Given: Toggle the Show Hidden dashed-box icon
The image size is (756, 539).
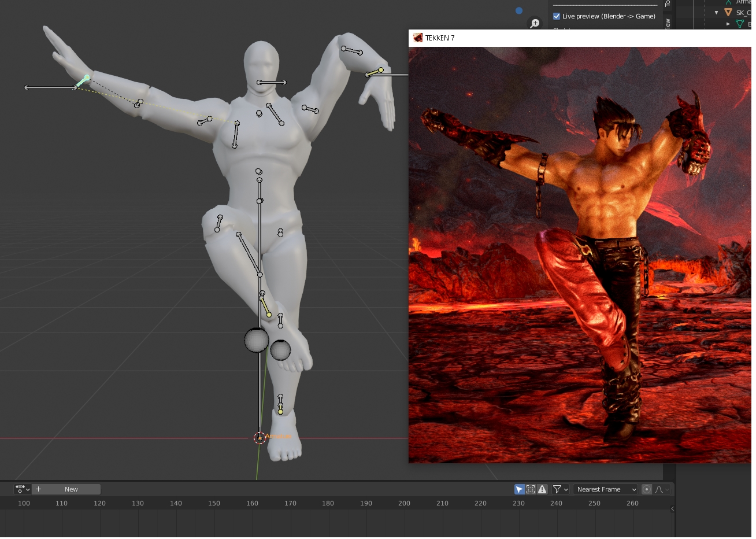Looking at the screenshot, I should tap(531, 489).
